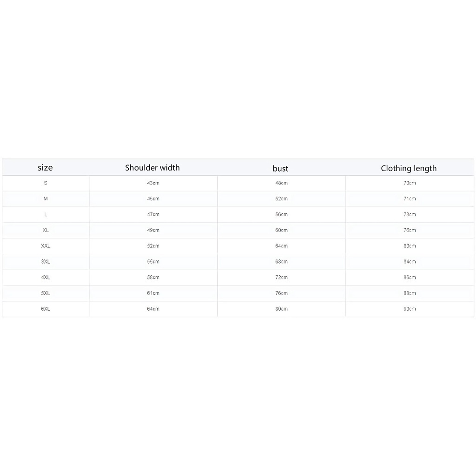Click the L size row label
The width and height of the screenshot is (476, 476).
click(x=46, y=215)
